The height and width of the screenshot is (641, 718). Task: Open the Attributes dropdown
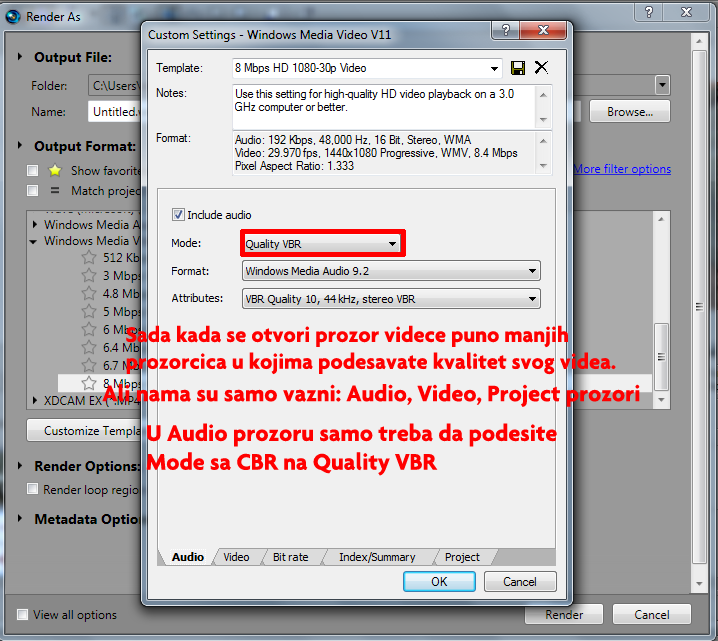[x=391, y=299]
